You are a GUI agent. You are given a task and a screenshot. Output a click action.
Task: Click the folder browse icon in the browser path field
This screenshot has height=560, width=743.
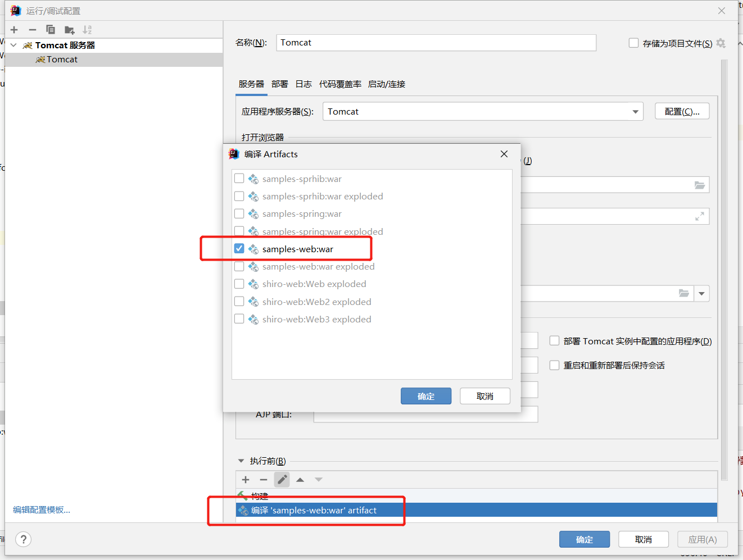point(700,185)
